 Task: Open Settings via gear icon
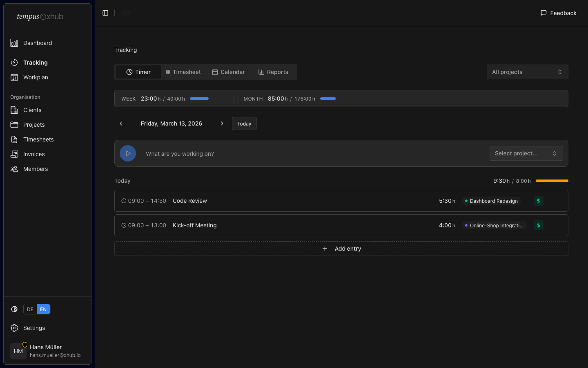click(14, 328)
